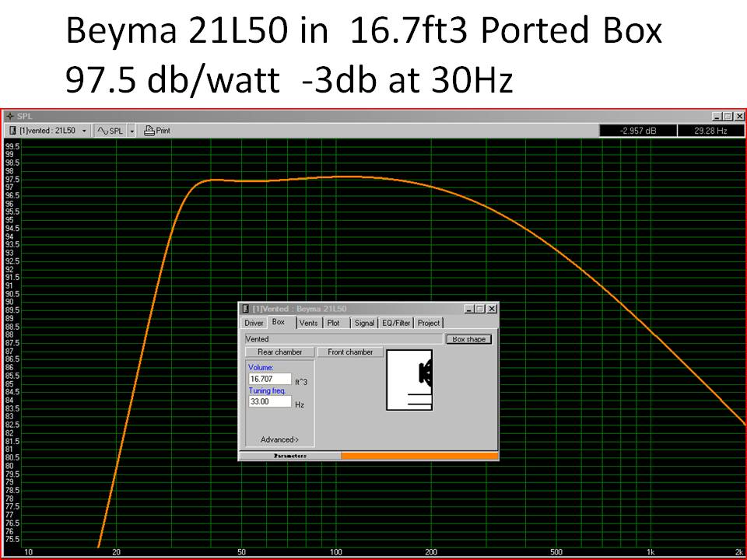The height and width of the screenshot is (560, 747).
Task: Click the project icon beside [1]vented
Action: (13, 131)
